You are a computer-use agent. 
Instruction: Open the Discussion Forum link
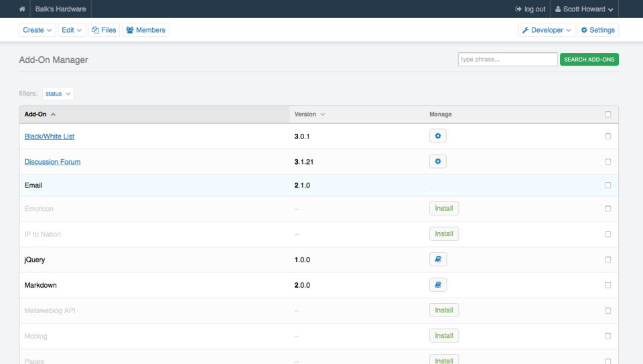52,162
